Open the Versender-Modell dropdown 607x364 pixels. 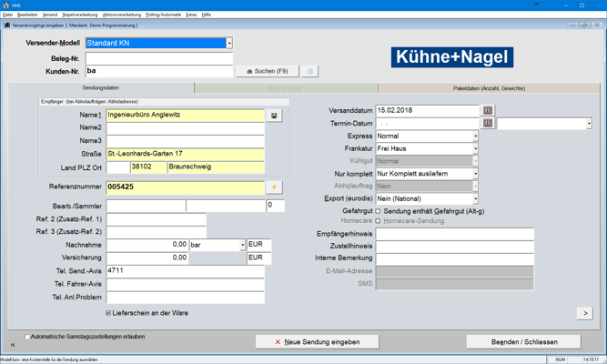click(x=229, y=43)
